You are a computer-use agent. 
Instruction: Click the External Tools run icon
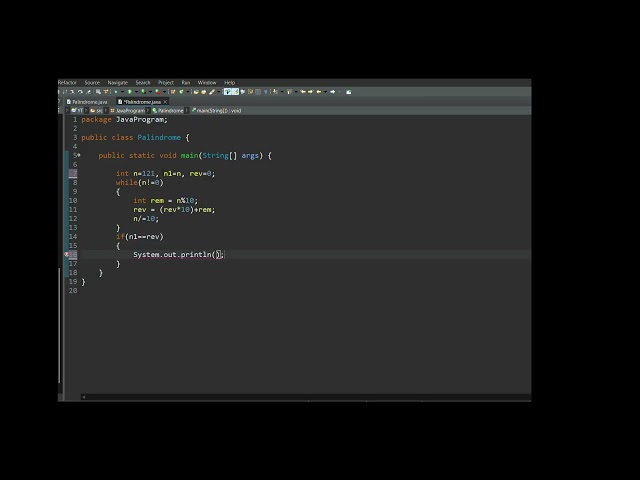158,92
